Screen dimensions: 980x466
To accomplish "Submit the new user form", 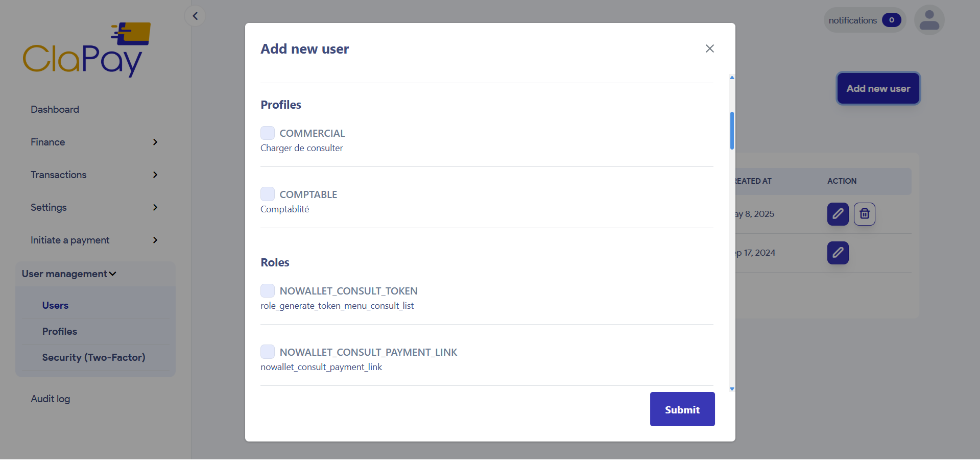I will pos(682,409).
